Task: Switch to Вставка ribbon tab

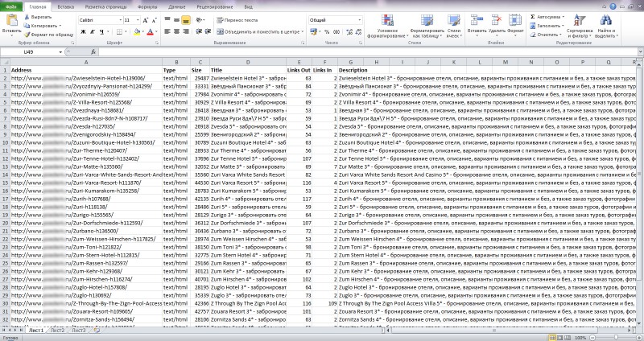Action: (x=66, y=7)
